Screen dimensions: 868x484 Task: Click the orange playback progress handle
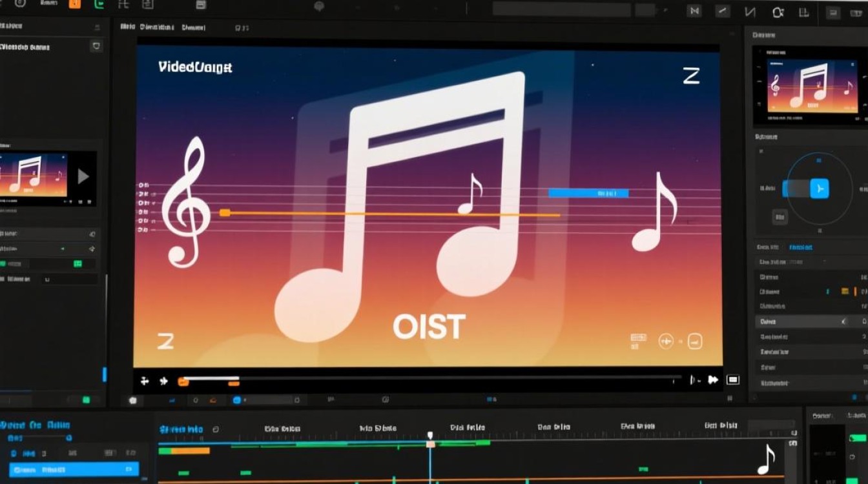point(183,381)
